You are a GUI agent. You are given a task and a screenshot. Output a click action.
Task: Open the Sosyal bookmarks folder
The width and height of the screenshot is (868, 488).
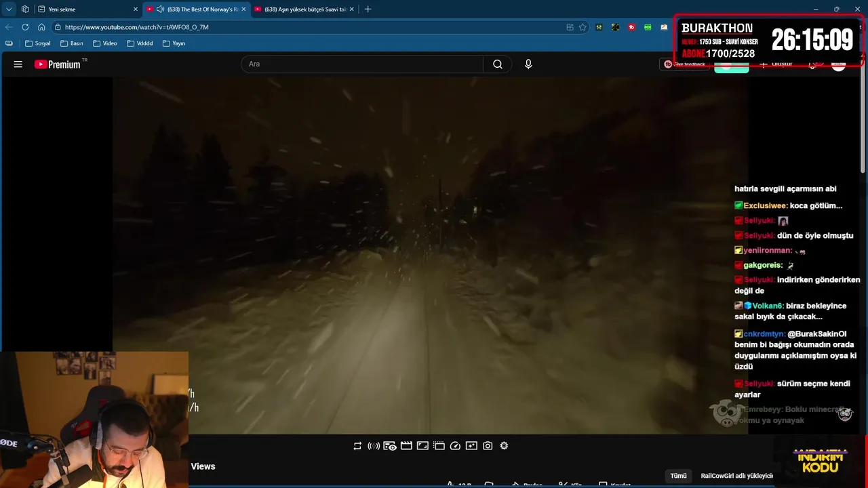[38, 43]
